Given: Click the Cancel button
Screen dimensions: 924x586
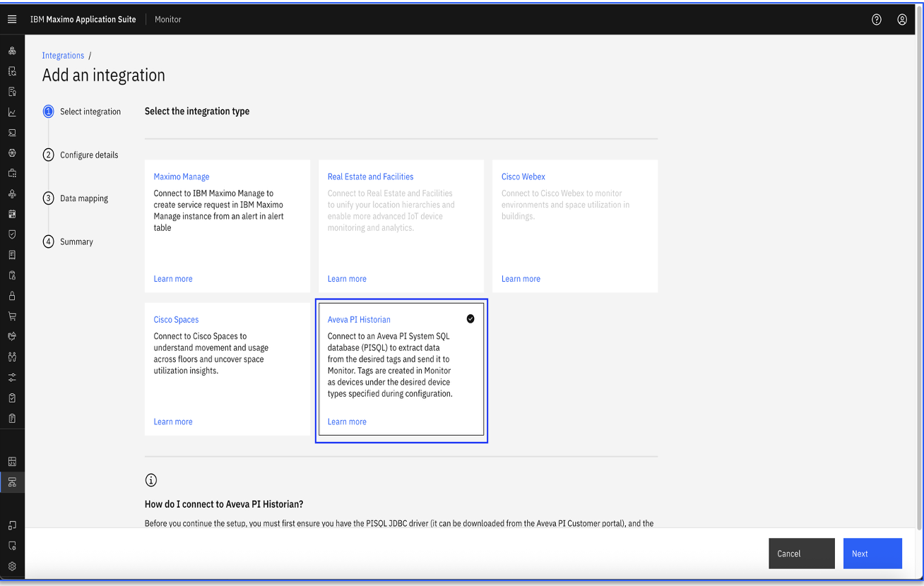Looking at the screenshot, I should (802, 554).
